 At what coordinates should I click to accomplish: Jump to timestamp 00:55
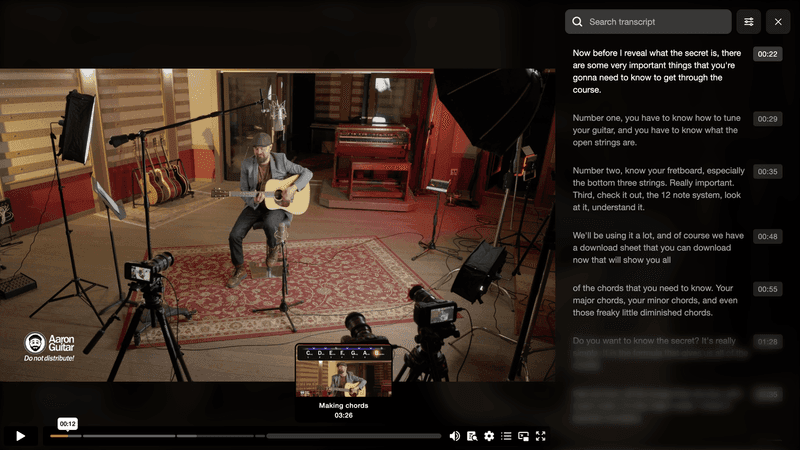[767, 289]
